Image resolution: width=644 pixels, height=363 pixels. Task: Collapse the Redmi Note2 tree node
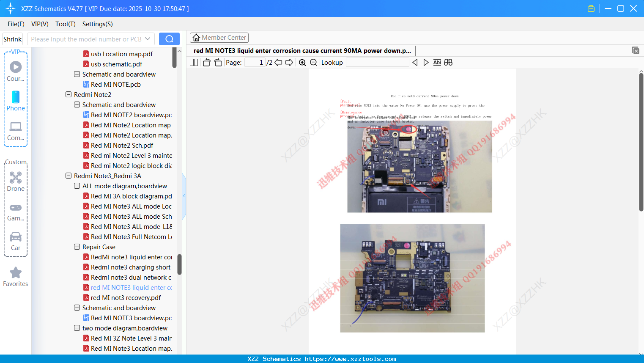pyautogui.click(x=69, y=94)
